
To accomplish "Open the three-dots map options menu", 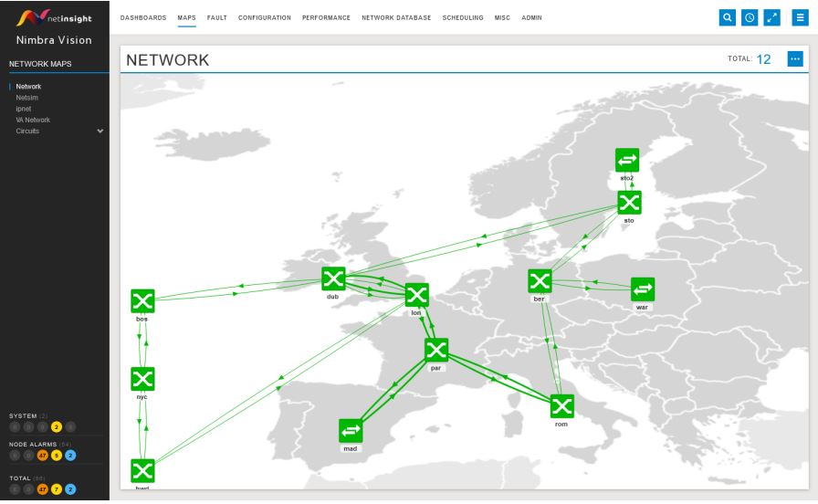I will pyautogui.click(x=794, y=59).
